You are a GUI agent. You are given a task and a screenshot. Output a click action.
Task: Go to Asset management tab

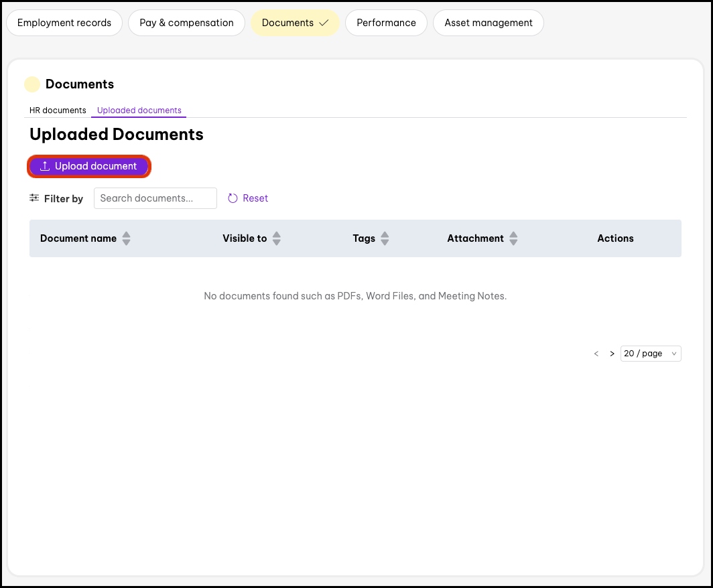coord(488,23)
